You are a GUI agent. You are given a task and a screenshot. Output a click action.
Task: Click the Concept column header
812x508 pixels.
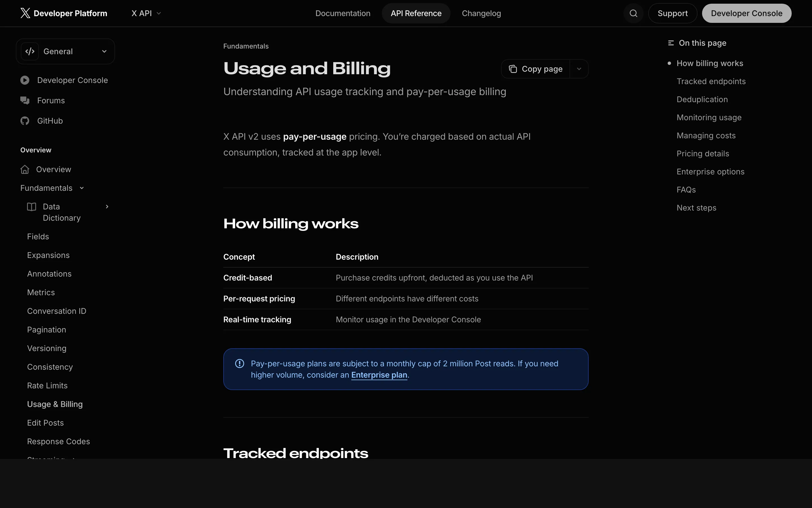click(x=239, y=257)
